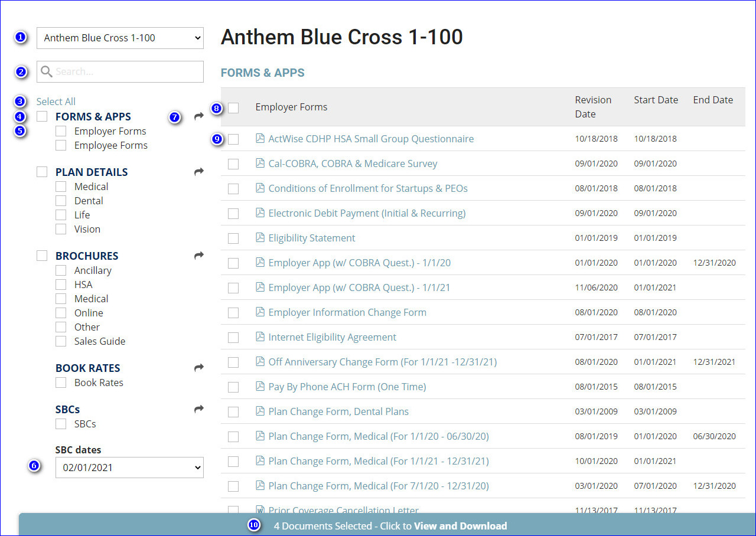Check the FORMS & APPS category checkbox

[x=42, y=116]
